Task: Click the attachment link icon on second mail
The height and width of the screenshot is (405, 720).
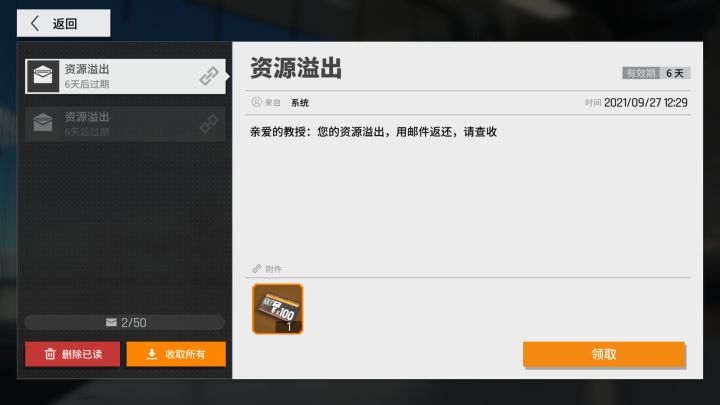Action: point(209,124)
